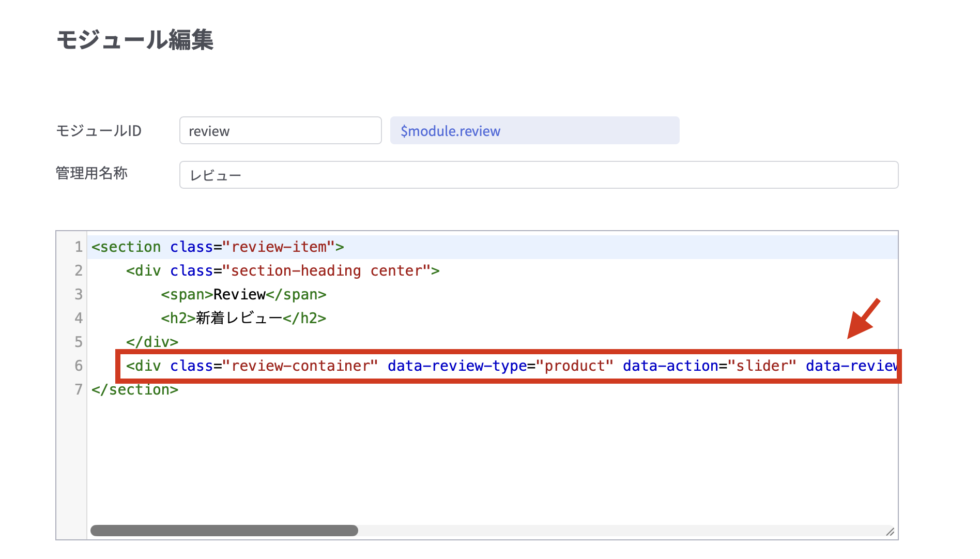
Task: Click the h2 新着レビュー text on line 4
Action: (x=239, y=319)
